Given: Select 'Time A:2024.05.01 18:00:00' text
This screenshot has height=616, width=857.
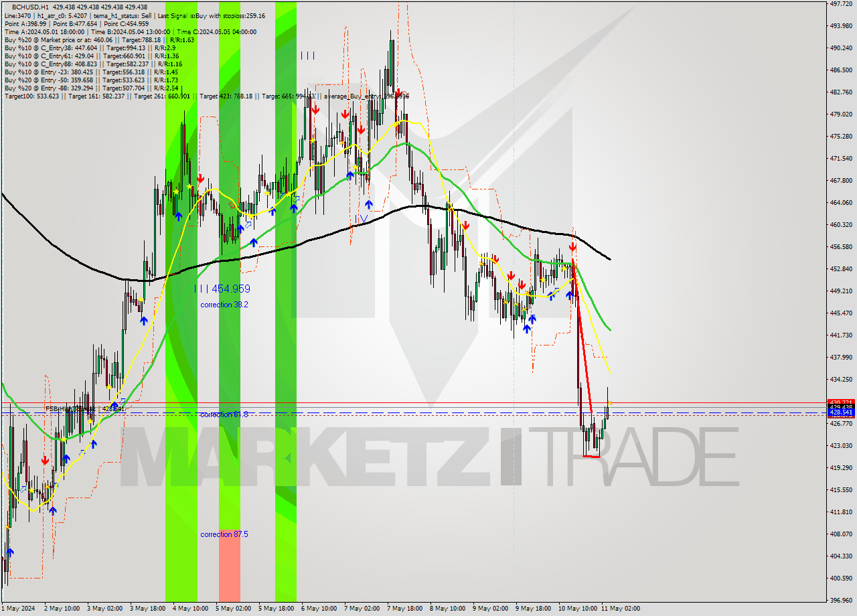Looking at the screenshot, I should 44,31.
